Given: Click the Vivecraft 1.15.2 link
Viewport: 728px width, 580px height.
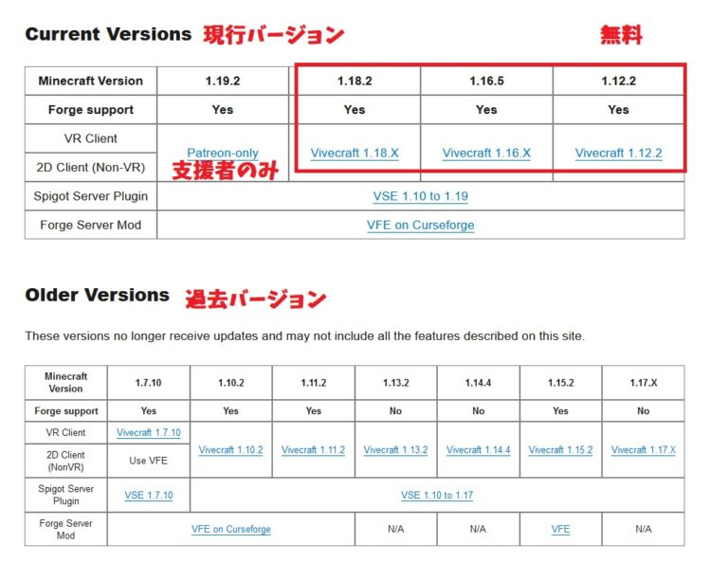Looking at the screenshot, I should pyautogui.click(x=561, y=450).
